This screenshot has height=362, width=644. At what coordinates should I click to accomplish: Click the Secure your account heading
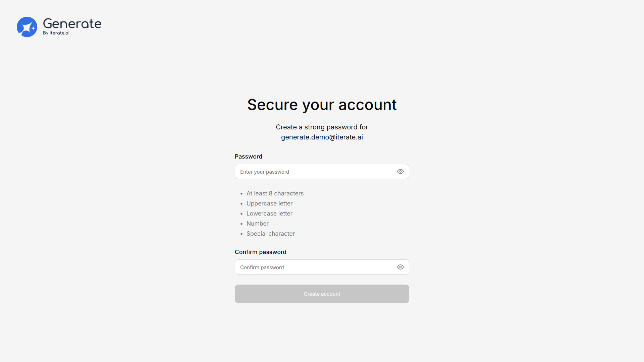click(322, 105)
